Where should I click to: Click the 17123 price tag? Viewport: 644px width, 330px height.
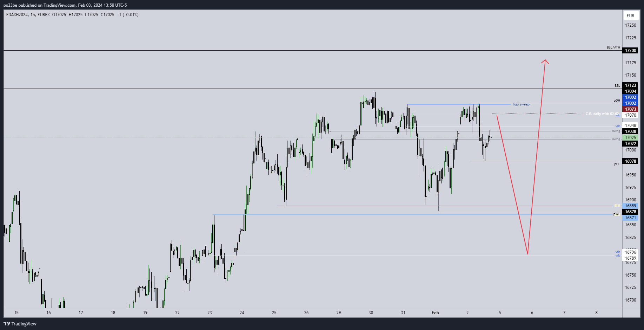[630, 85]
